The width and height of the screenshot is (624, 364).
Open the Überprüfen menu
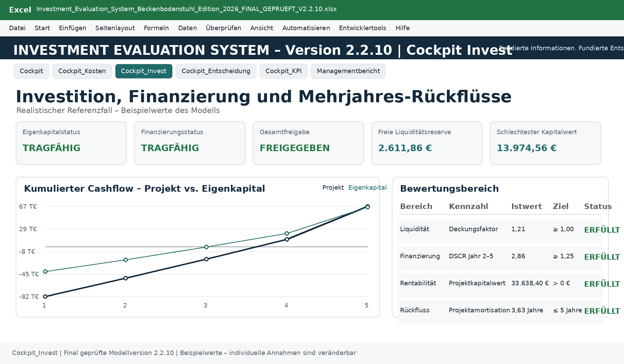(224, 28)
